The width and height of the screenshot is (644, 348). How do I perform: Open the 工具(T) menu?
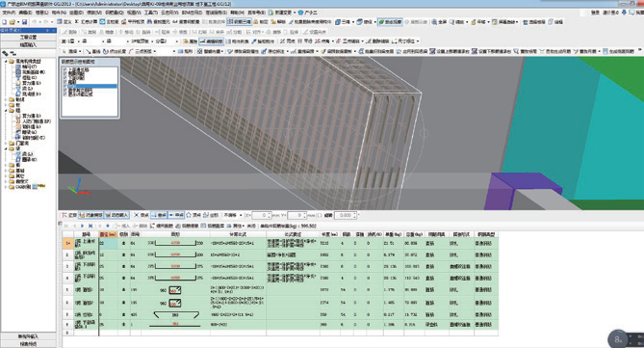(150, 13)
